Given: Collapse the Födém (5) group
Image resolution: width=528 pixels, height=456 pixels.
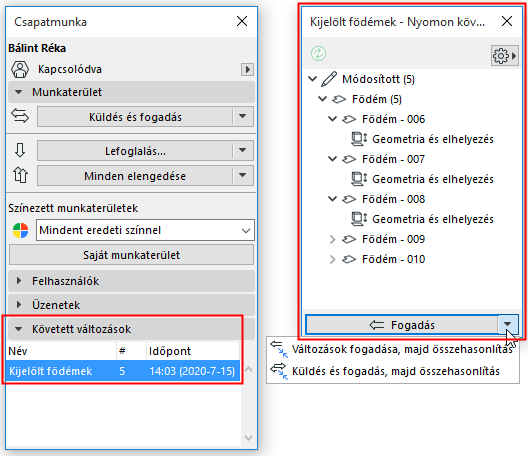Looking at the screenshot, I should tap(323, 99).
